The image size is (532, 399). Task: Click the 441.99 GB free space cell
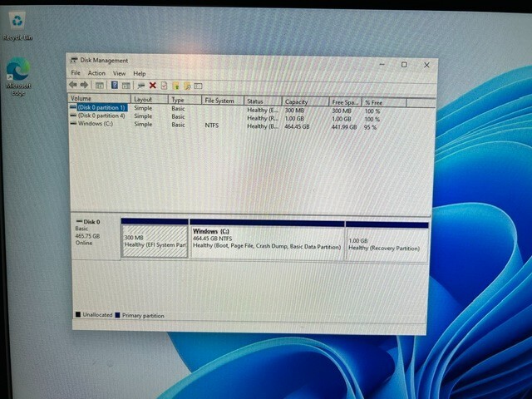(344, 127)
